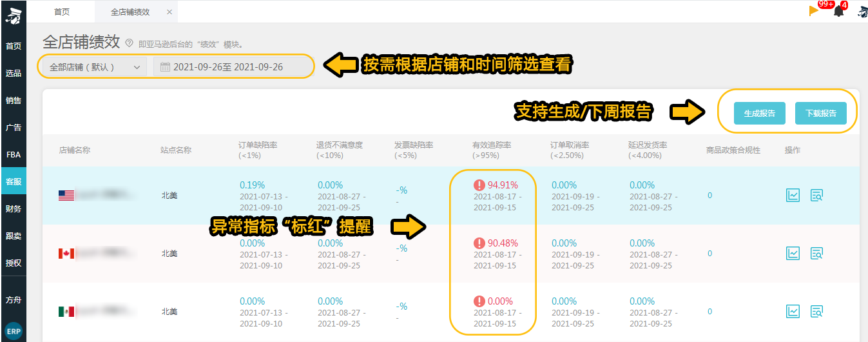Click the red warning icon beside 94.91%
The width and height of the screenshot is (868, 342).
(479, 185)
